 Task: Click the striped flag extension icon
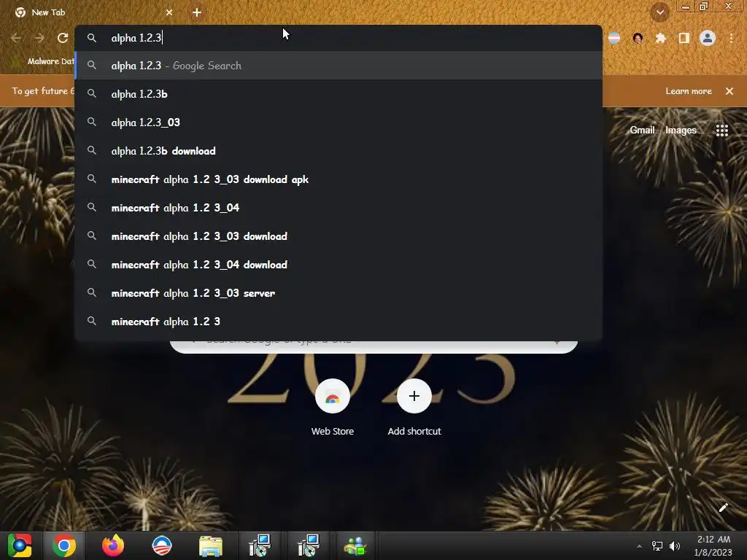(614, 38)
